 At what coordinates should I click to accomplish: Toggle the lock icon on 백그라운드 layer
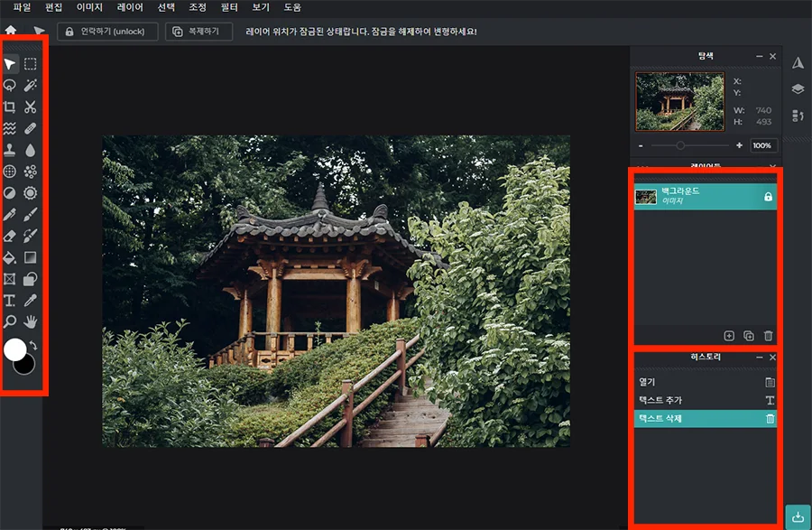[768, 196]
